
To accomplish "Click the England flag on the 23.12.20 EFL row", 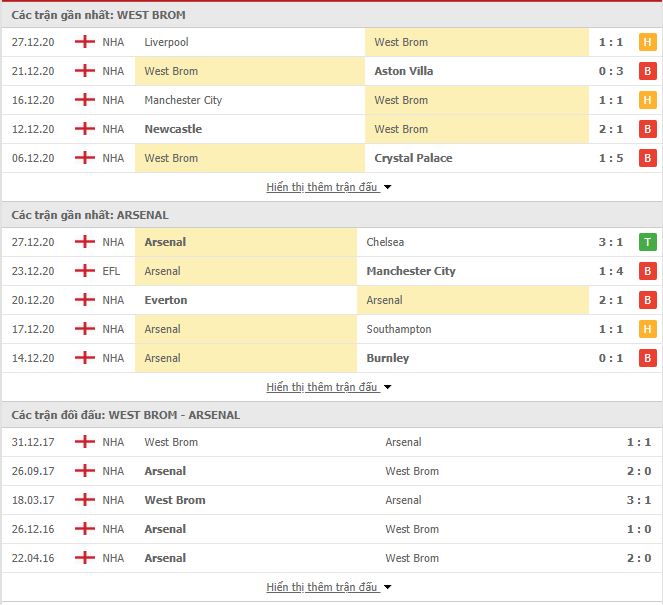I will (85, 271).
